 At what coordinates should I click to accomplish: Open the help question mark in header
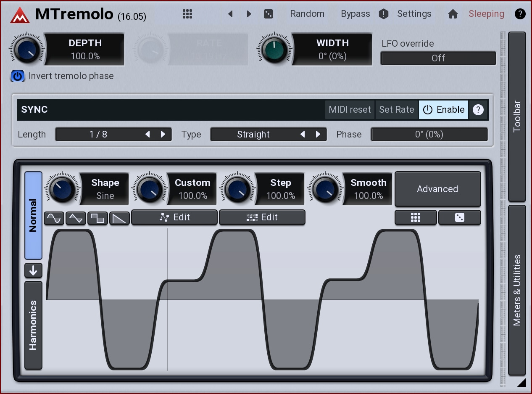coord(520,14)
